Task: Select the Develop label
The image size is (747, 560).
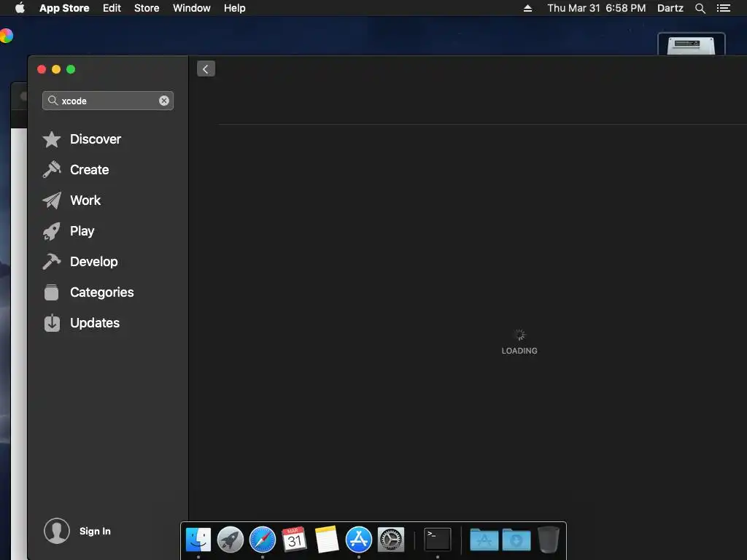Action: click(94, 262)
